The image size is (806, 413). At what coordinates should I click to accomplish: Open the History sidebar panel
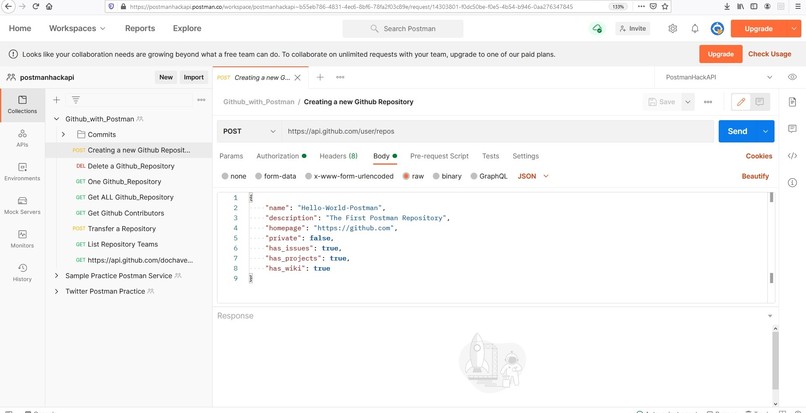coord(22,273)
